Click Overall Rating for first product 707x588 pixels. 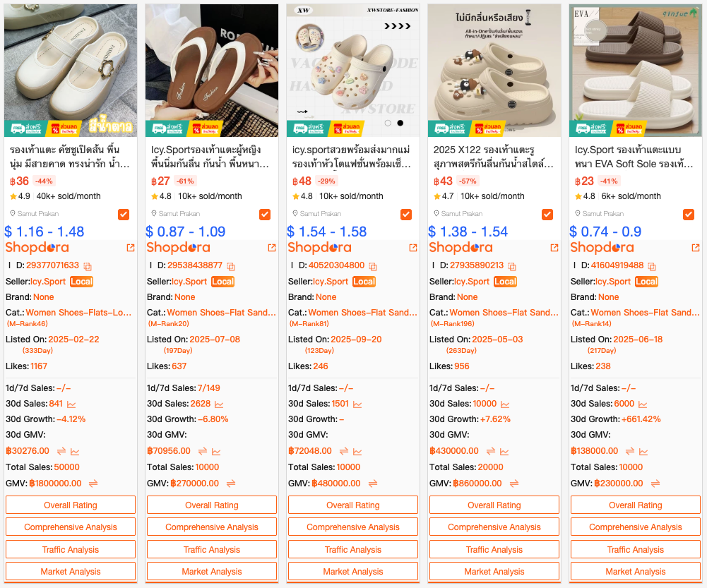tap(71, 505)
